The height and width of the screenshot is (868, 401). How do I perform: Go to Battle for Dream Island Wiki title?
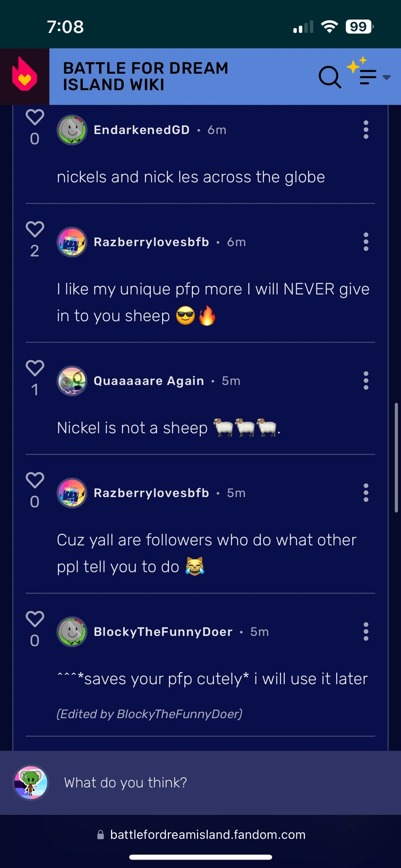coord(146,76)
